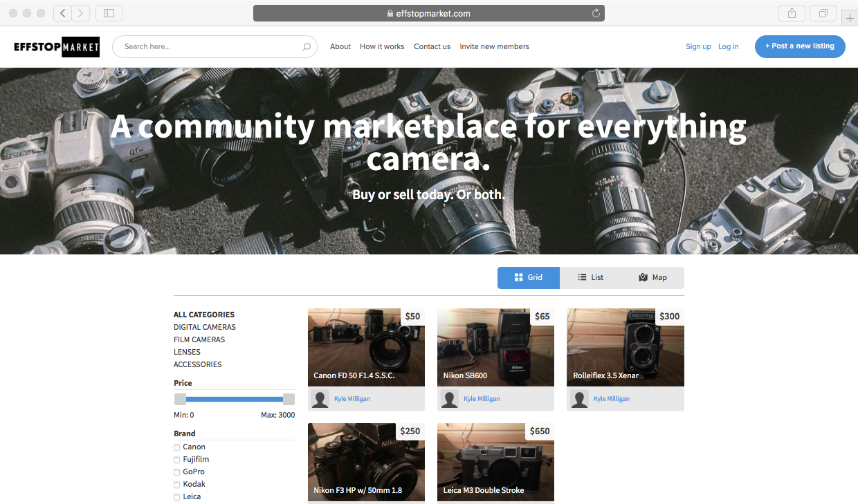Click the Search here input field
858x504 pixels.
click(x=214, y=46)
